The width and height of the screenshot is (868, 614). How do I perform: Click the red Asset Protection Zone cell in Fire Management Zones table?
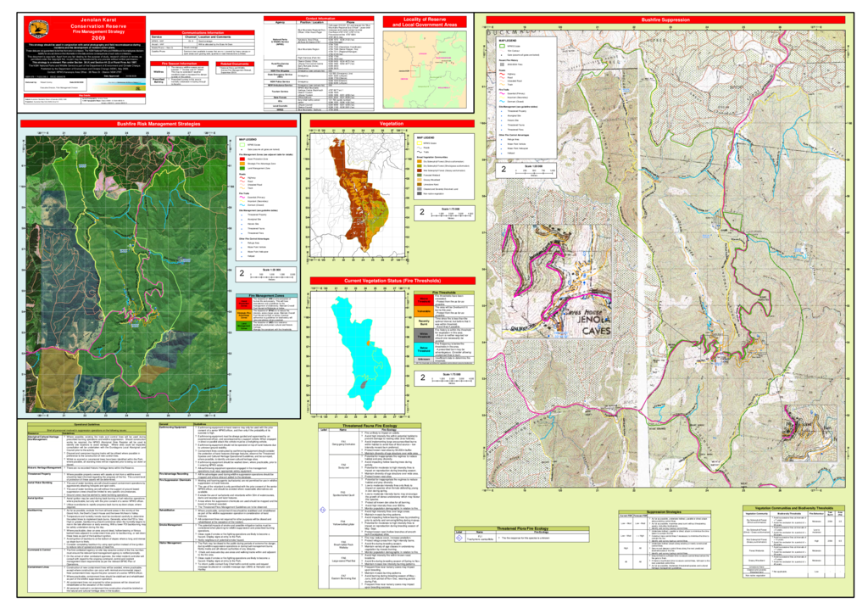244,304
